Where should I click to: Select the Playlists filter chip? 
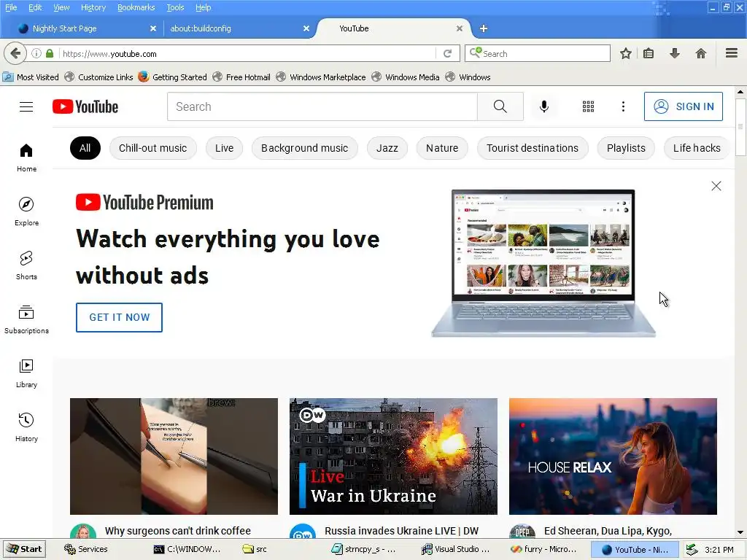[x=626, y=148]
